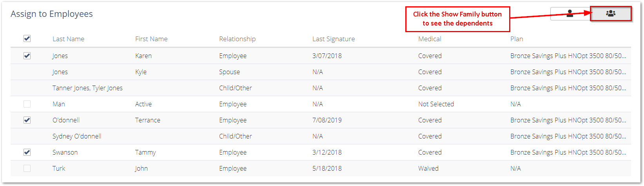The height and width of the screenshot is (186, 644).
Task: Sort by Last Name column header
Action: (68, 39)
